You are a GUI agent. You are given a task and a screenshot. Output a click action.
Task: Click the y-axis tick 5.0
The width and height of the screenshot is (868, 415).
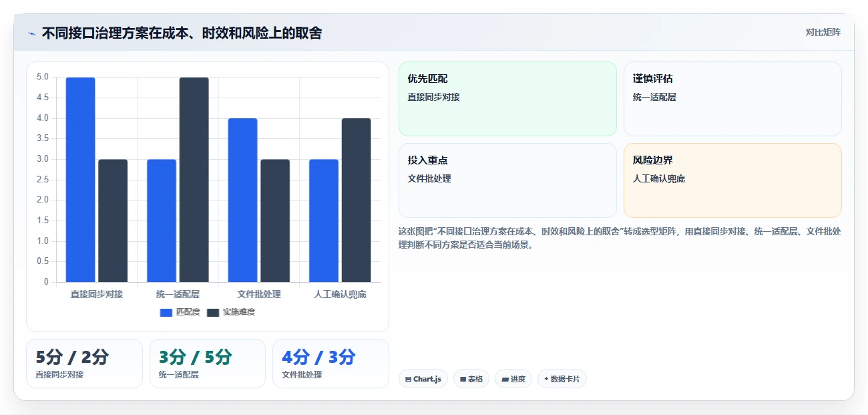click(43, 77)
